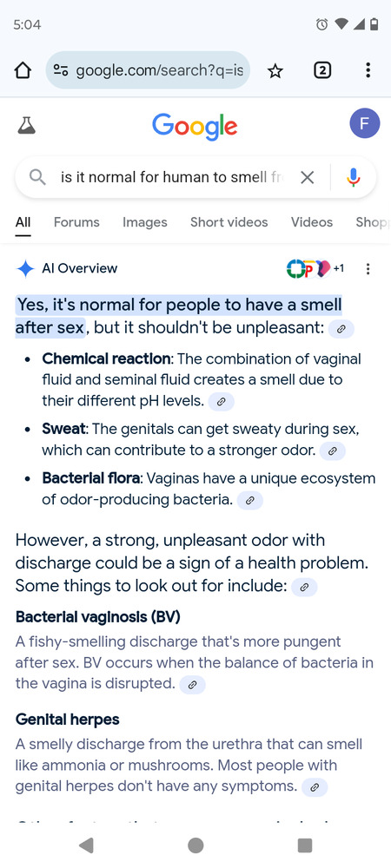Open the tab switcher showing 2 tabs
Screen dimensions: 391x868
pos(322,70)
